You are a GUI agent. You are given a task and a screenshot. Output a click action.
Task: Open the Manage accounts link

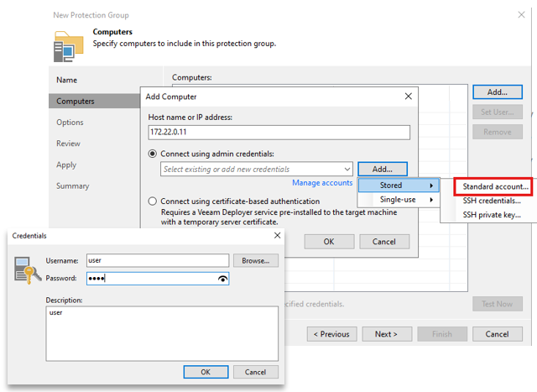pos(322,183)
